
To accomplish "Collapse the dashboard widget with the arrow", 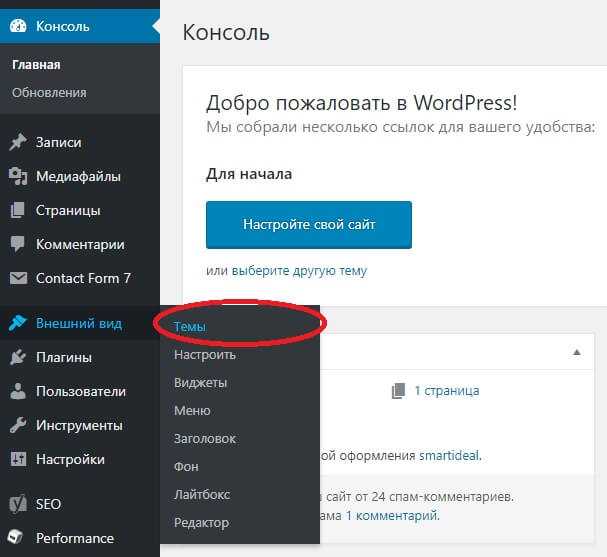I will pos(576,352).
